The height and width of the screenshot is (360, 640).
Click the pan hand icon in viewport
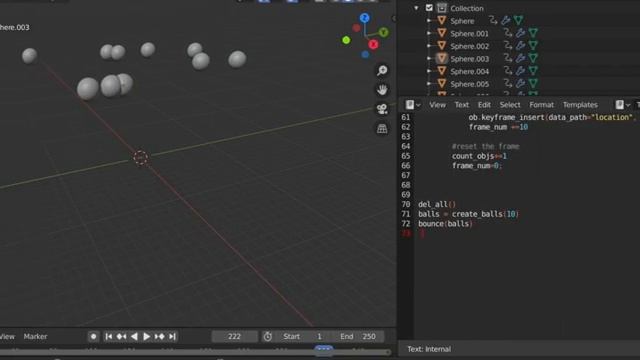[382, 90]
